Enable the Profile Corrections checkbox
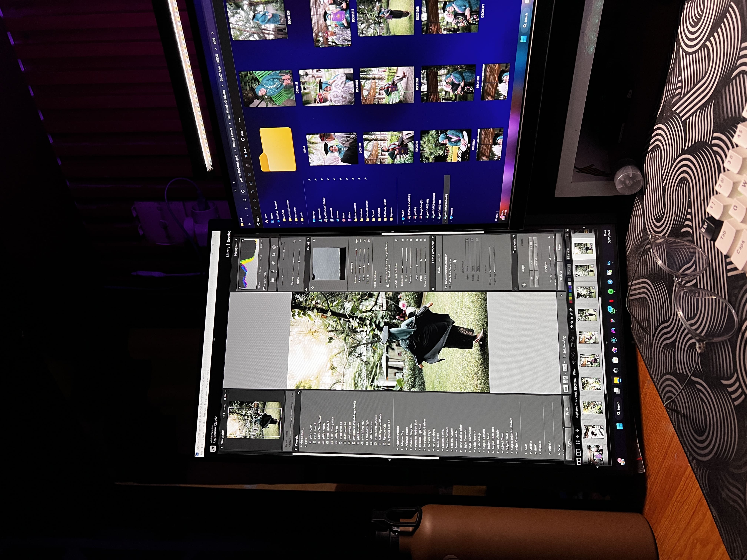The height and width of the screenshot is (560, 747). coord(450,287)
